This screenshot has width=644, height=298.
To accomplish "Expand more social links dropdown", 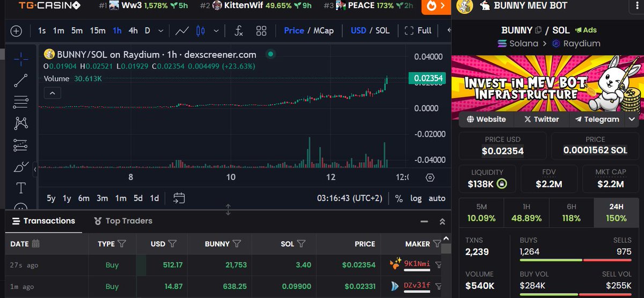I will 632,119.
